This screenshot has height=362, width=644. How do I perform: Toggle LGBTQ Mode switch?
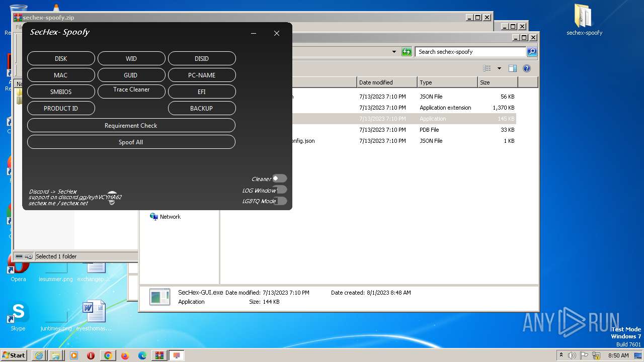click(281, 201)
